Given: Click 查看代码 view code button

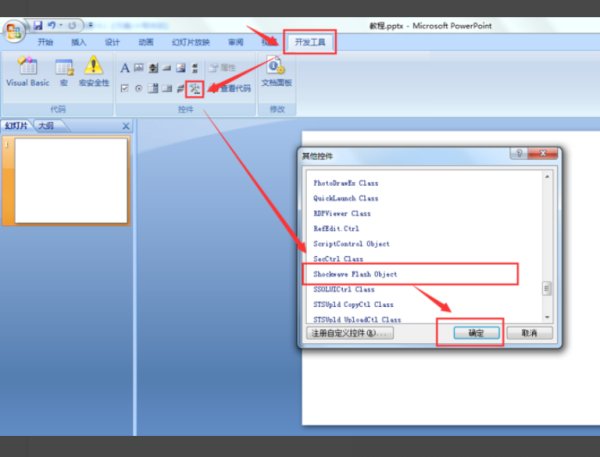Looking at the screenshot, I should pyautogui.click(x=230, y=89).
